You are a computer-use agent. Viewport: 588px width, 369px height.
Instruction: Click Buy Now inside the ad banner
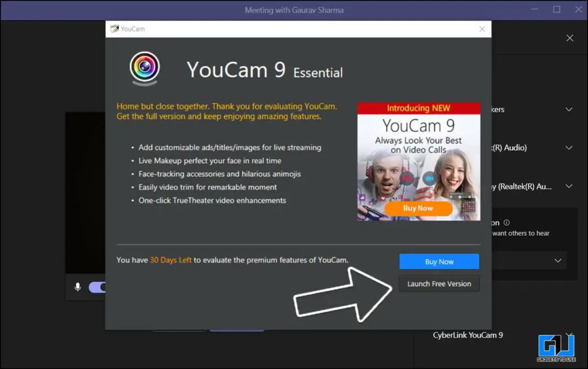coord(418,208)
